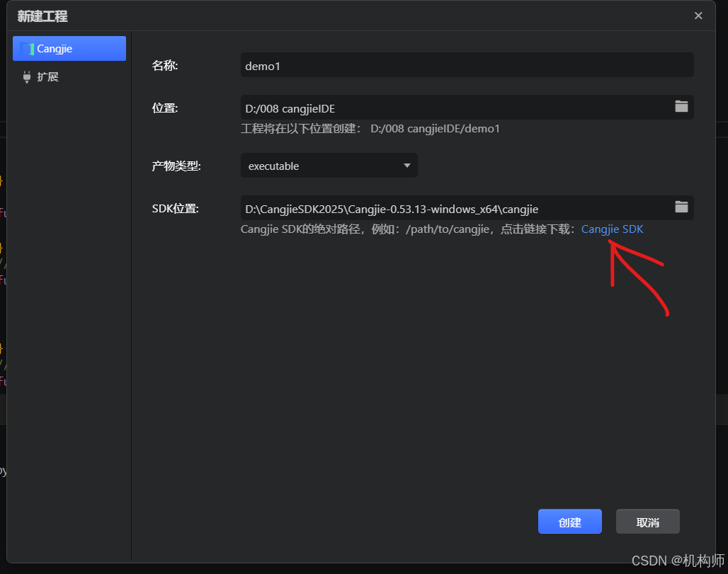
Task: Click the SDK absolute path hint text
Action: [x=408, y=229]
